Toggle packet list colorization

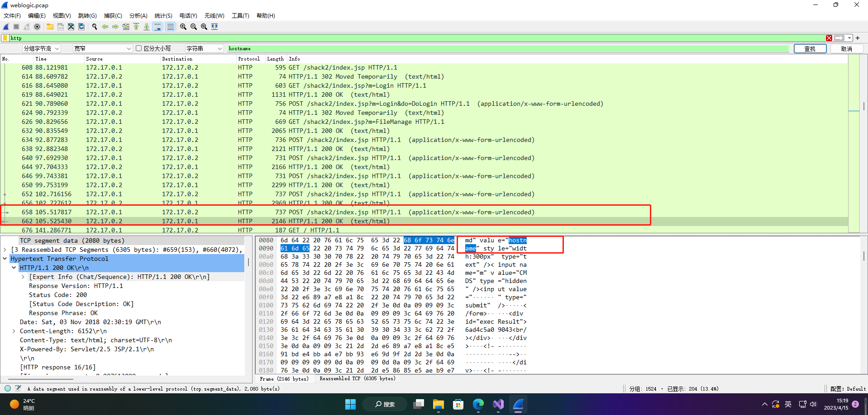pos(170,27)
